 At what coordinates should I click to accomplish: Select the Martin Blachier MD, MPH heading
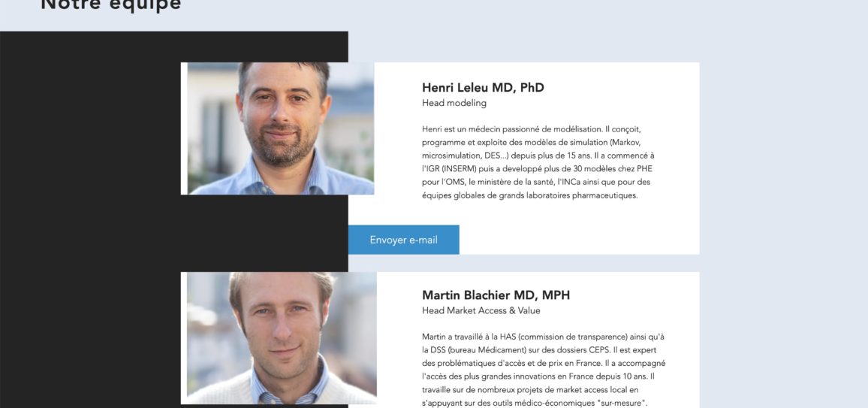[x=496, y=295]
